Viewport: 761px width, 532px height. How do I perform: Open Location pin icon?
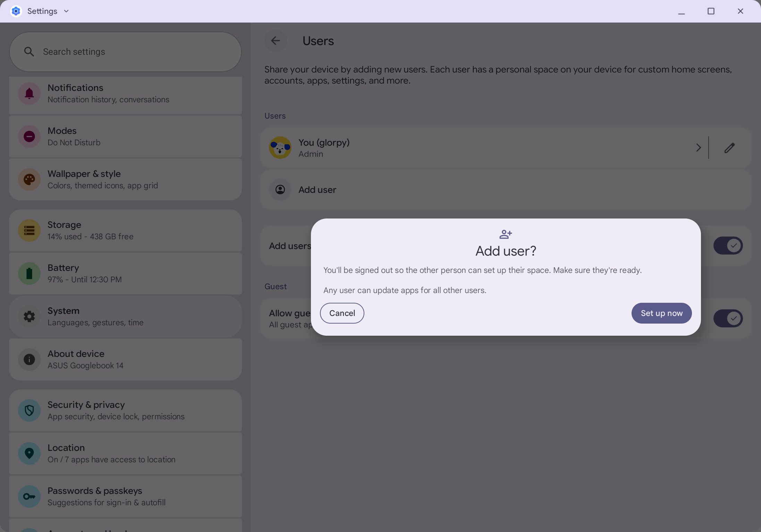[x=29, y=453]
